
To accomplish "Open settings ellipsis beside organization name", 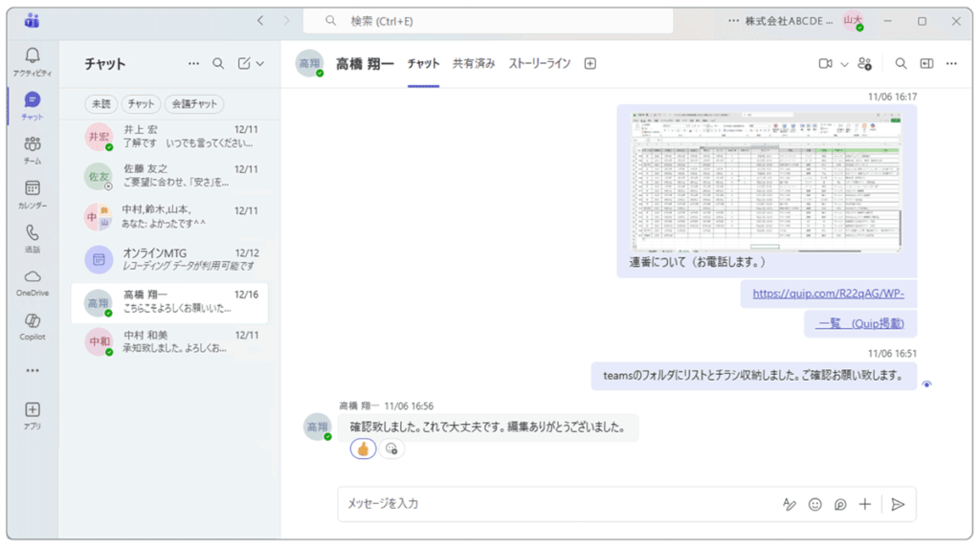I will (733, 21).
